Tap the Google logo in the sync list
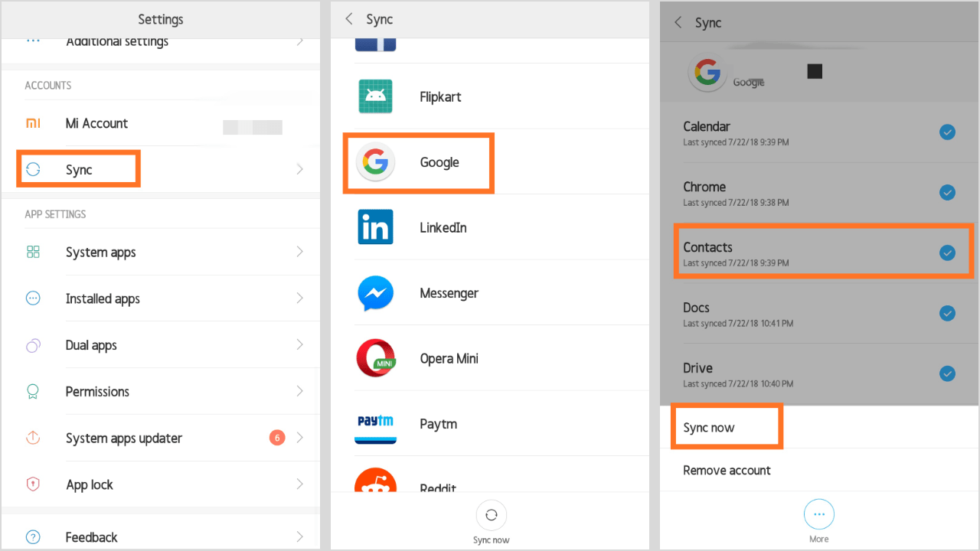The width and height of the screenshot is (980, 551). (375, 162)
